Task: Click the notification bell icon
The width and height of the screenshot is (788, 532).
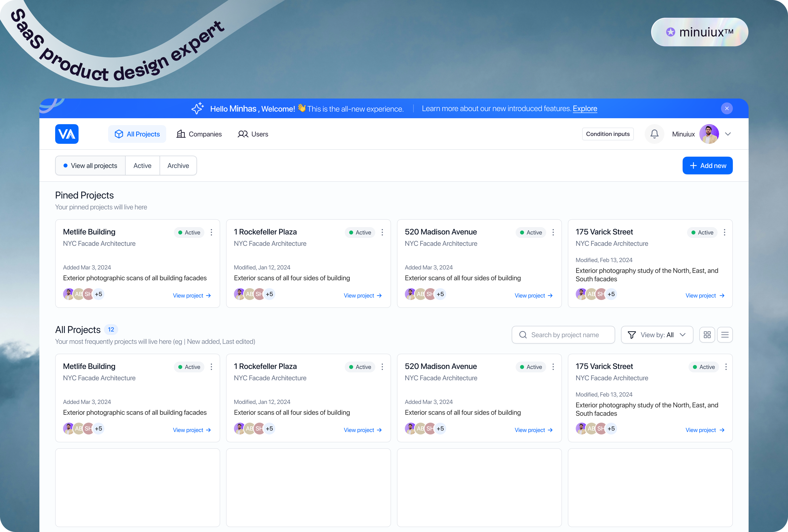Action: point(654,134)
